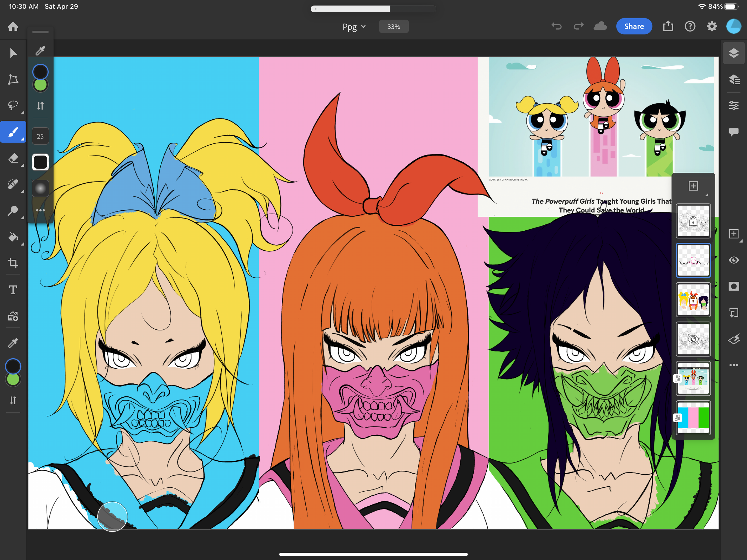Tap the battery indicator in status bar

pyautogui.click(x=731, y=6)
